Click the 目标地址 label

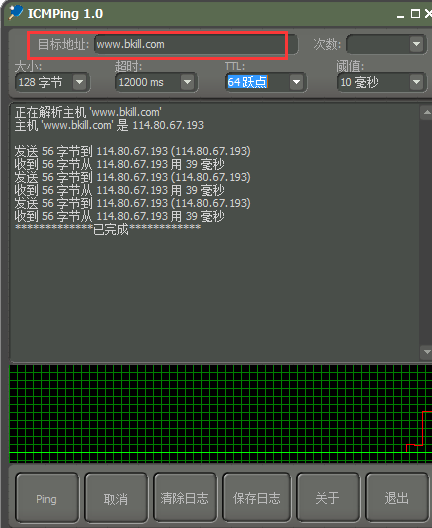[x=63, y=44]
